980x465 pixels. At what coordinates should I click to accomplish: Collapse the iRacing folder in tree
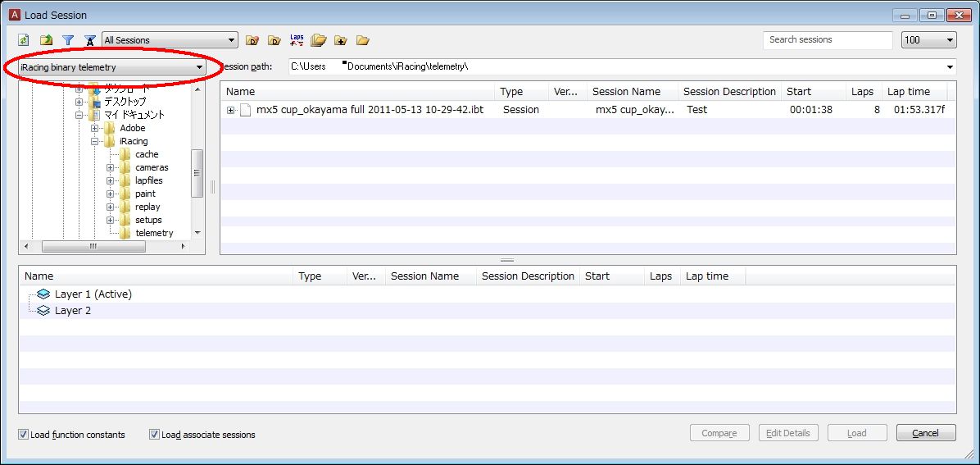click(94, 141)
